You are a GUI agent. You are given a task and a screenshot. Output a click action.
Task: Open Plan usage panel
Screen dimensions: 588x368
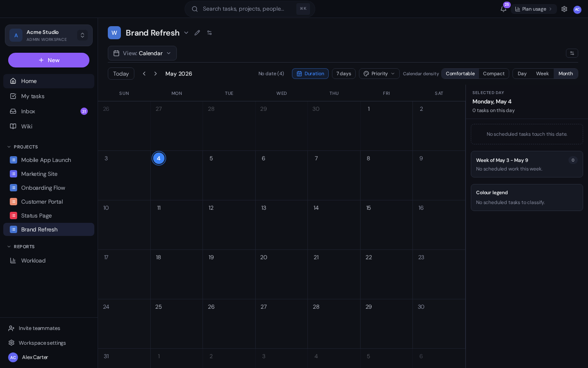[x=534, y=9]
